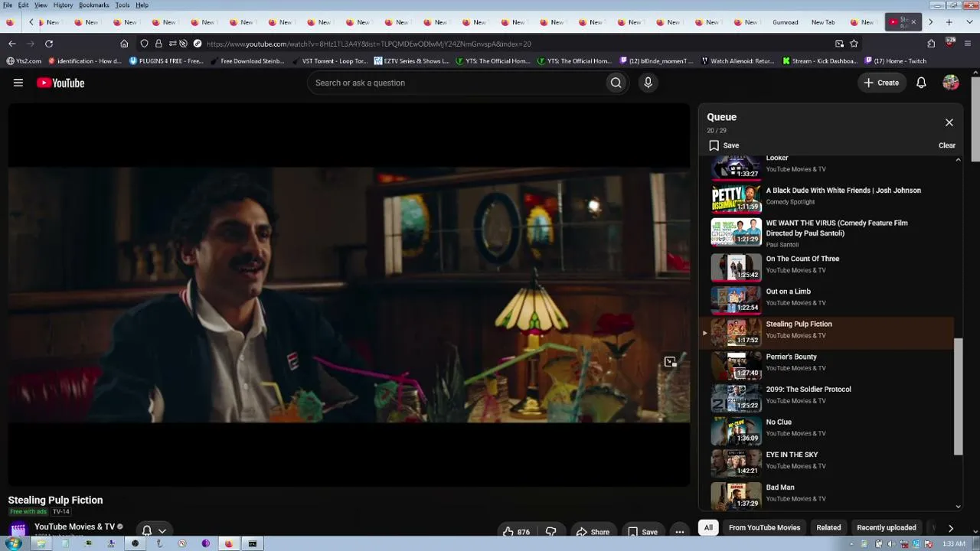Select the Related chip
Screen dimensions: 980x551
pyautogui.click(x=828, y=527)
